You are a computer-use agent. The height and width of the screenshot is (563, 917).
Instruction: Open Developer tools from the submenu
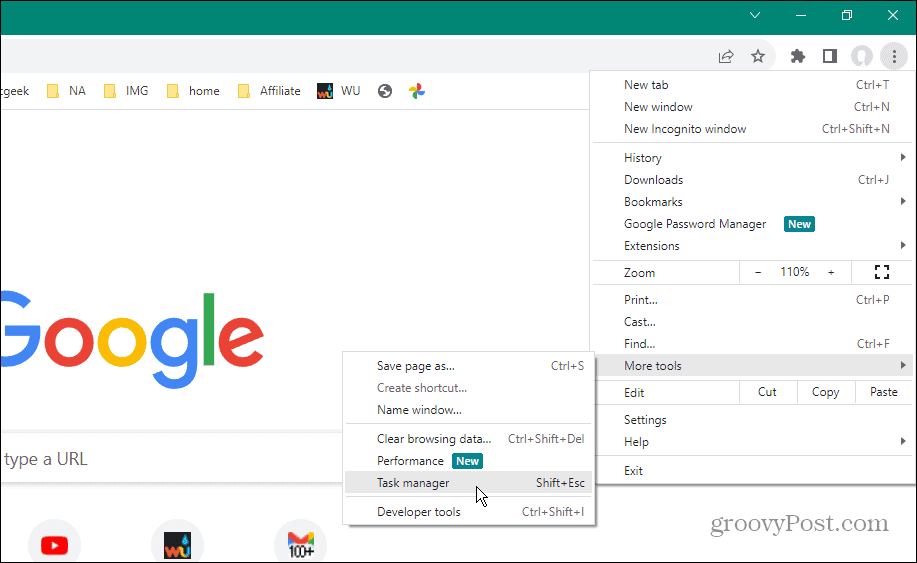pos(468,512)
